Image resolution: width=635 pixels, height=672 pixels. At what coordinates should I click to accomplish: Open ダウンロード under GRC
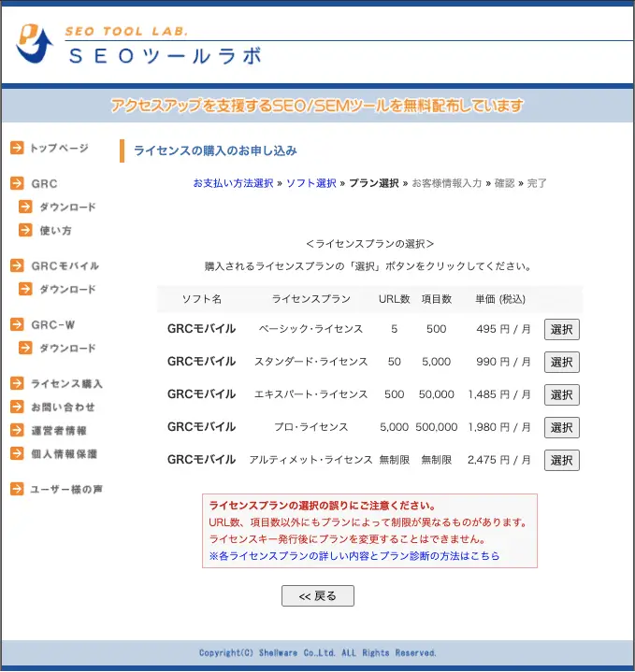(67, 207)
